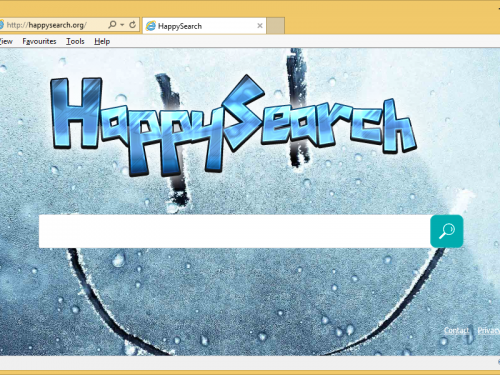
Task: Open the Help menu
Action: click(x=102, y=41)
